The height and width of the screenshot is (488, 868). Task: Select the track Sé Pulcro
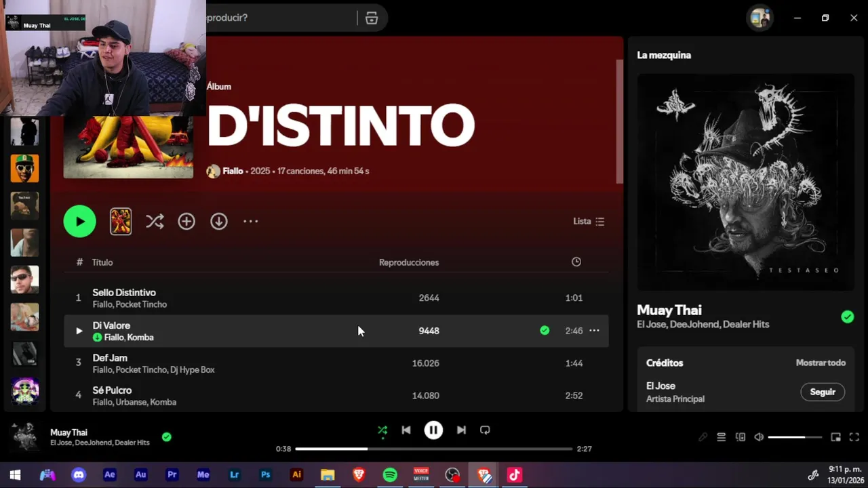[112, 390]
